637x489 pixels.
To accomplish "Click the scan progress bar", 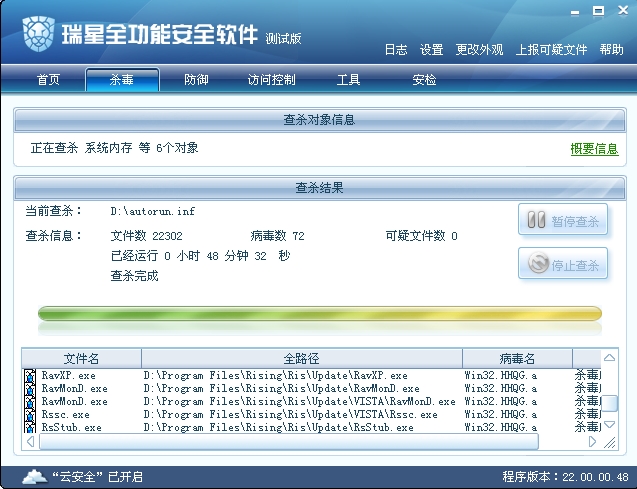I will coord(320,314).
